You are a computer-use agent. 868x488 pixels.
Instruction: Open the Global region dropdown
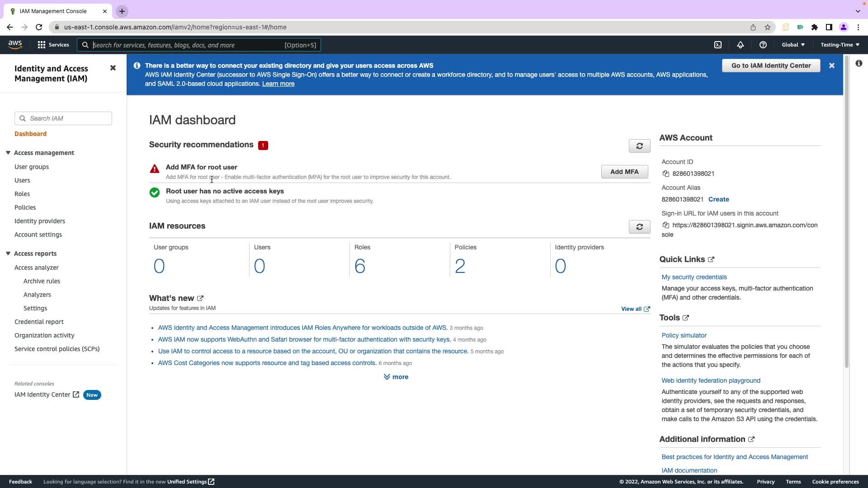(793, 45)
